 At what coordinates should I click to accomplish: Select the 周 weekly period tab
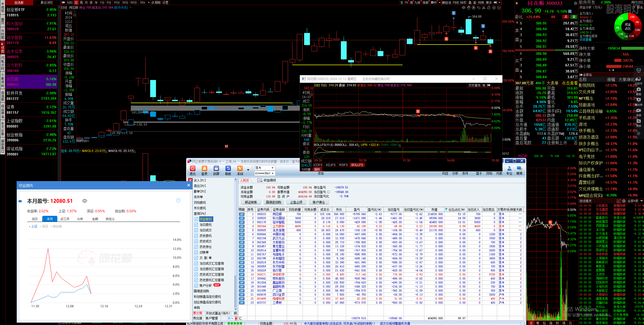tap(81, 3)
